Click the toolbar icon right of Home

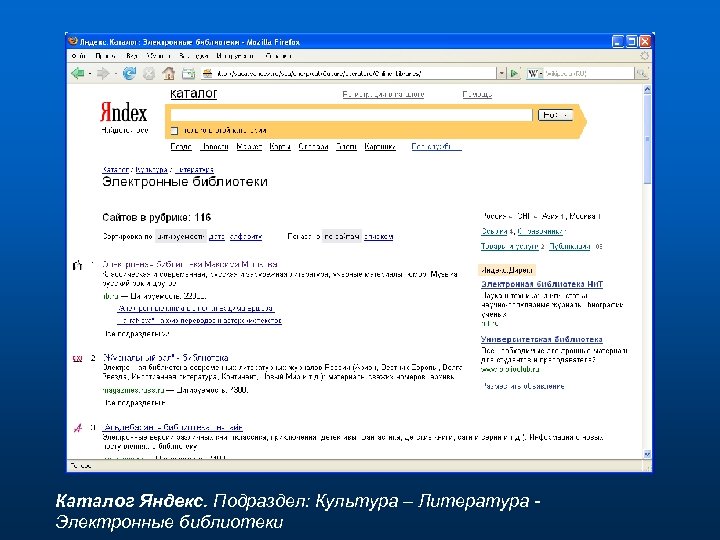pos(188,73)
